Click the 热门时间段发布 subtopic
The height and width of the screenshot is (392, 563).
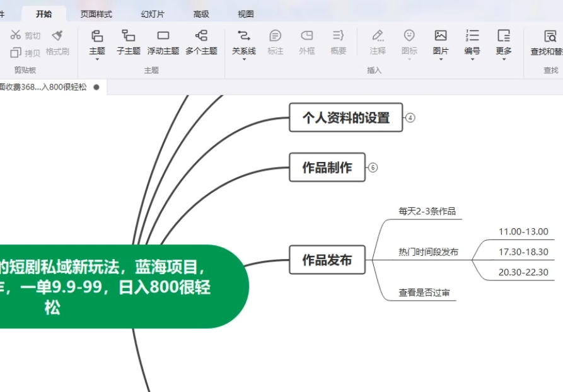click(428, 252)
